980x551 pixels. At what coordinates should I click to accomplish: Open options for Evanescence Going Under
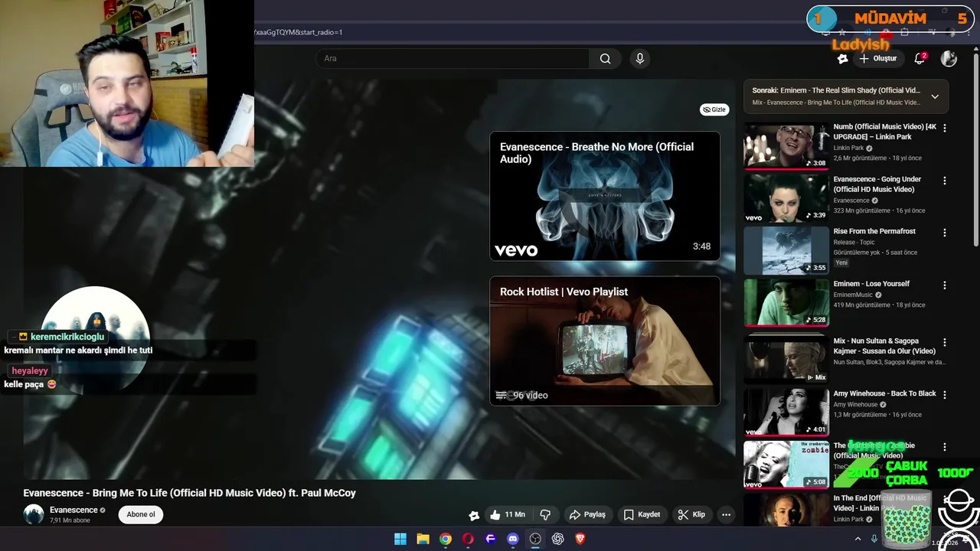point(944,181)
